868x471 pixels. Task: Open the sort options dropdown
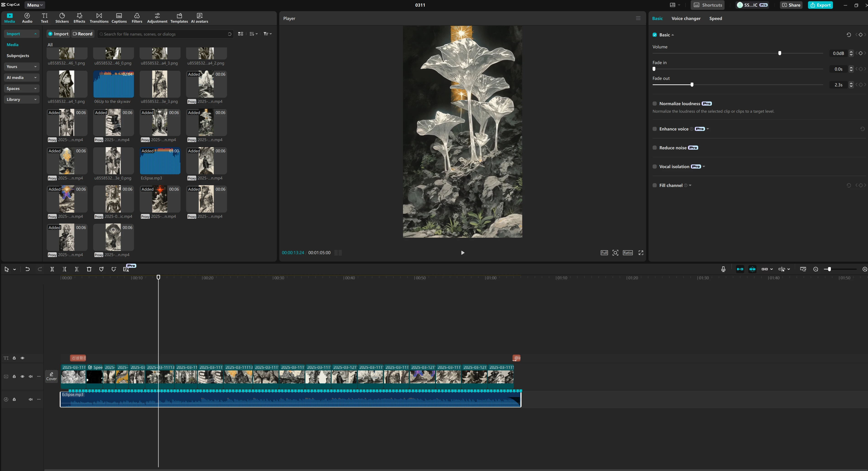(x=253, y=34)
